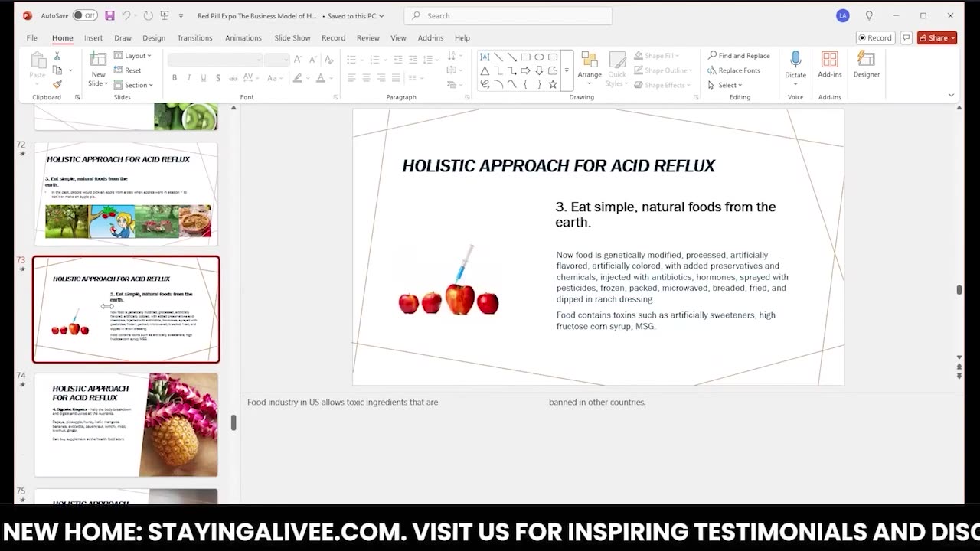This screenshot has width=980, height=551.
Task: Switch to the Insert tab
Action: (93, 37)
